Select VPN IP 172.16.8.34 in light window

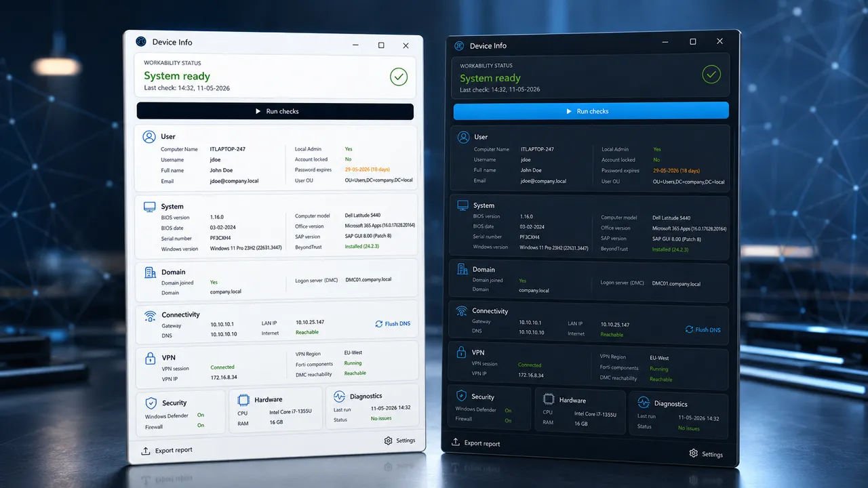tap(224, 377)
